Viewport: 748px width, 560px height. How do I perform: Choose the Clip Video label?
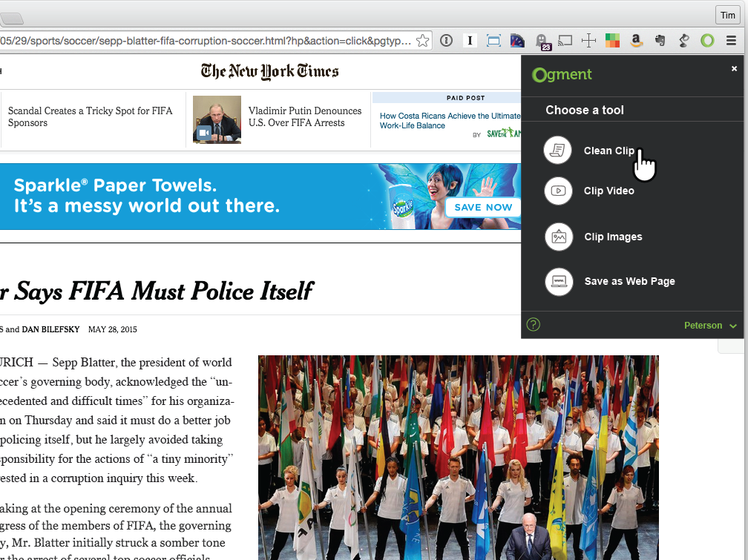click(609, 191)
